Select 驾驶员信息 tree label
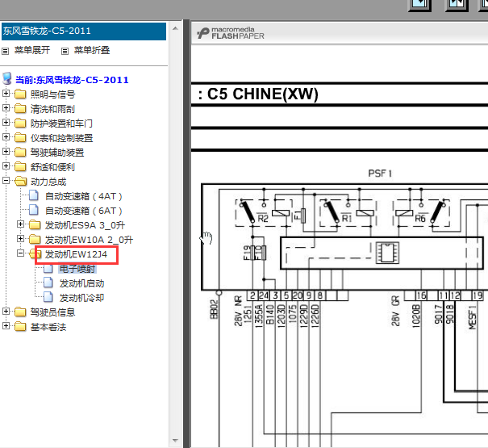Image resolution: width=488 pixels, height=448 pixels. point(53,312)
